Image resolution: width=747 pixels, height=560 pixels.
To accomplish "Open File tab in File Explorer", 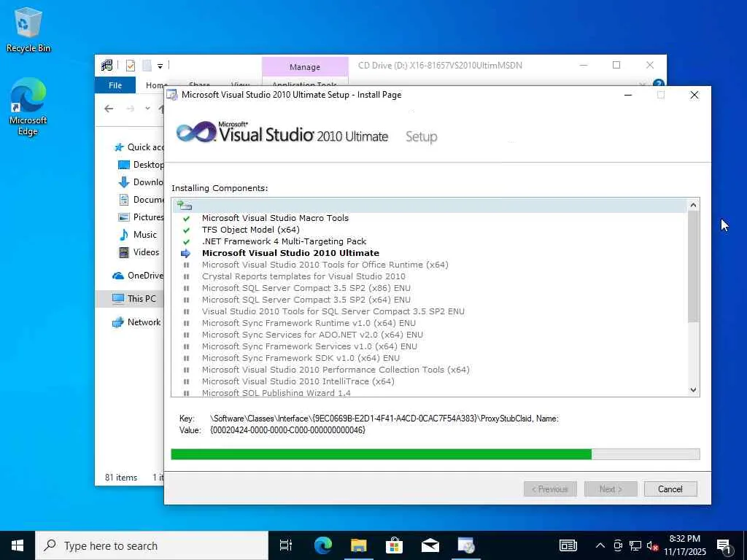I will [x=115, y=85].
